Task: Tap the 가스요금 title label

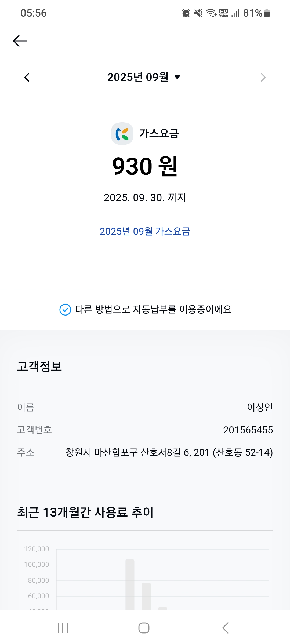Action: pos(159,134)
